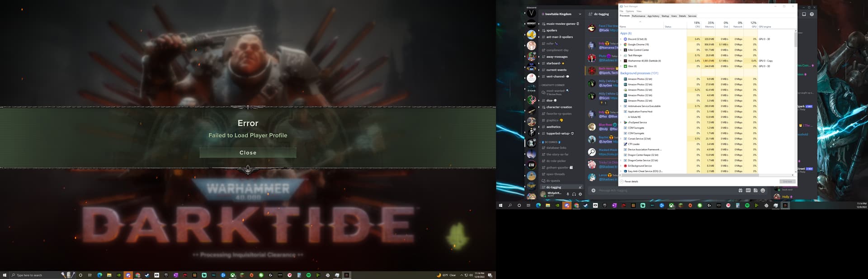The height and width of the screenshot is (279, 868).
Task: Open the tupperbot-setup channel
Action: click(x=558, y=133)
